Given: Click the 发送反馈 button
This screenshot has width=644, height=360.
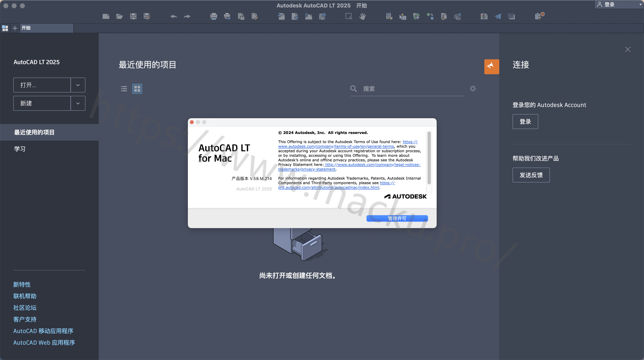Looking at the screenshot, I should coord(531,175).
